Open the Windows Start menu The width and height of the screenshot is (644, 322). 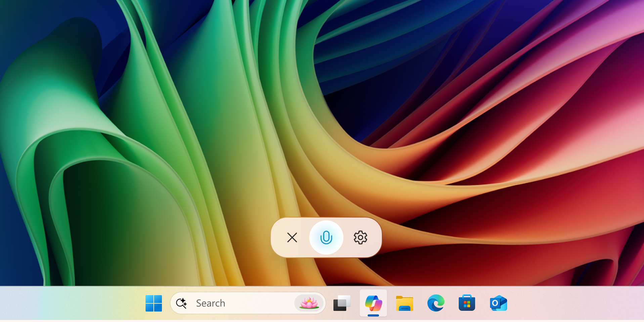pyautogui.click(x=154, y=303)
